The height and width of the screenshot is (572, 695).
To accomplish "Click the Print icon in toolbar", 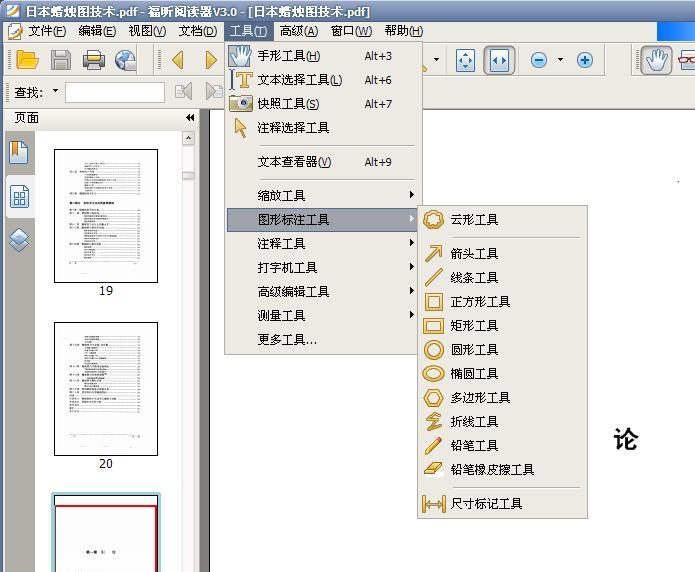I will tap(93, 60).
